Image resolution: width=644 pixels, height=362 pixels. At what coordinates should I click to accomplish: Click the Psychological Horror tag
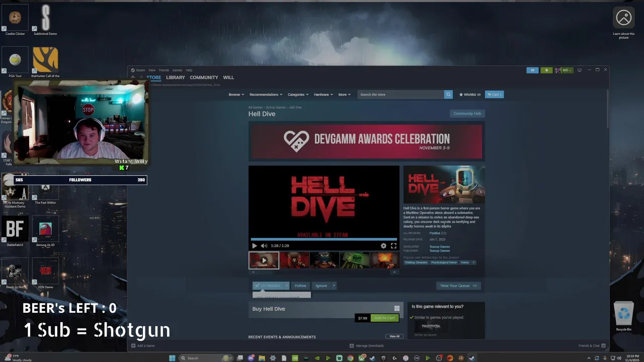click(x=444, y=262)
